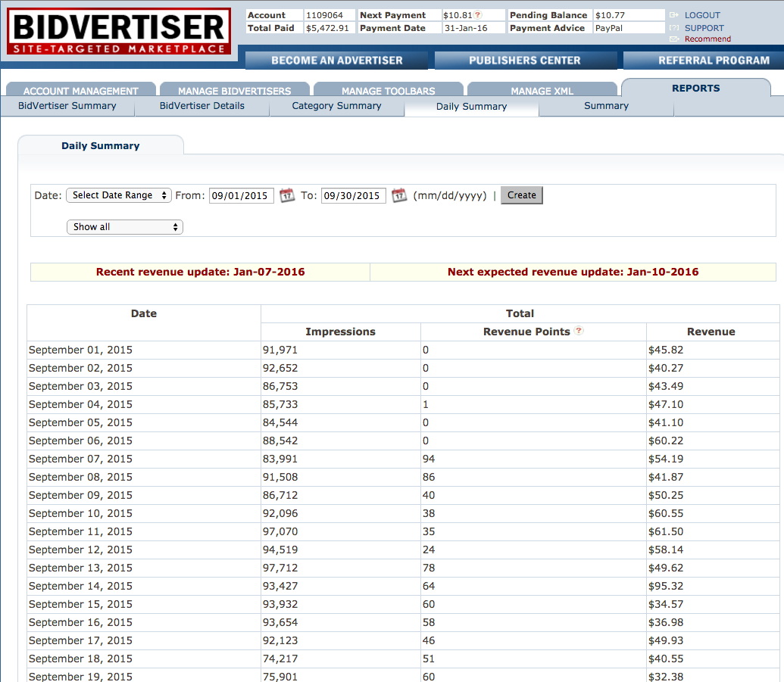Click the LOGOUT link
784x682 pixels.
pyautogui.click(x=702, y=15)
